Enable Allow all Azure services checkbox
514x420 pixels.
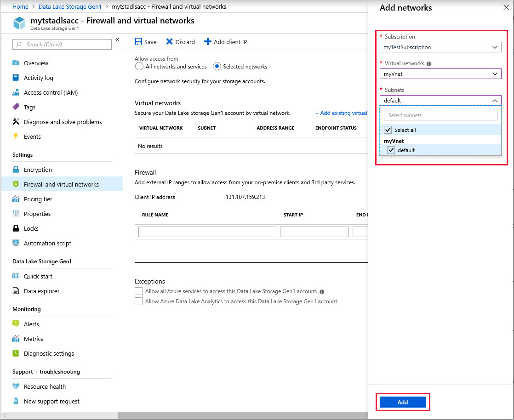click(138, 291)
